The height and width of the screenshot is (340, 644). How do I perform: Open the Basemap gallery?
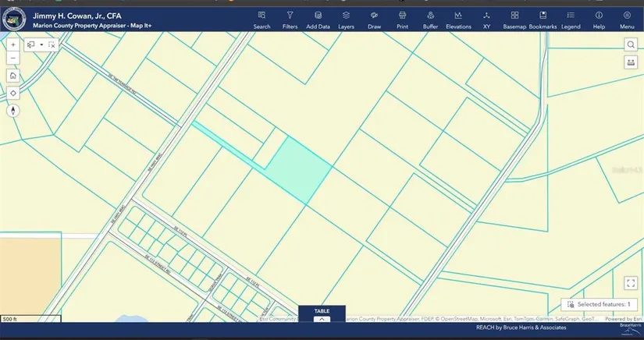tap(514, 19)
